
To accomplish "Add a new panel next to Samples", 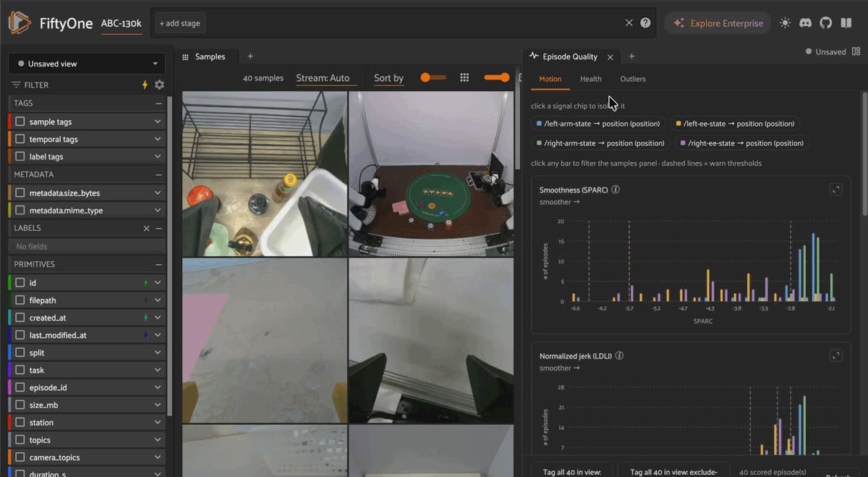I will [250, 56].
